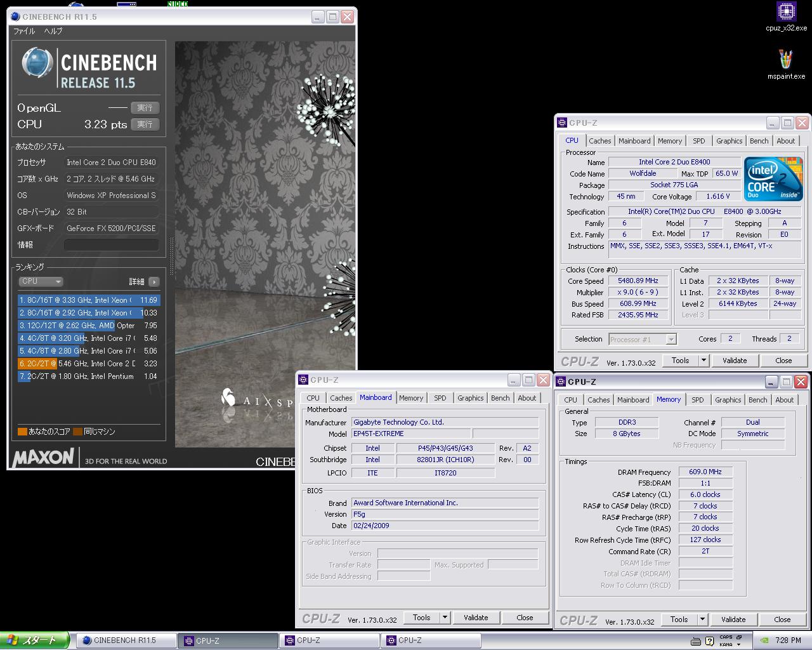
Task: Switch to Memory tab in top CPU-Z window
Action: click(670, 141)
